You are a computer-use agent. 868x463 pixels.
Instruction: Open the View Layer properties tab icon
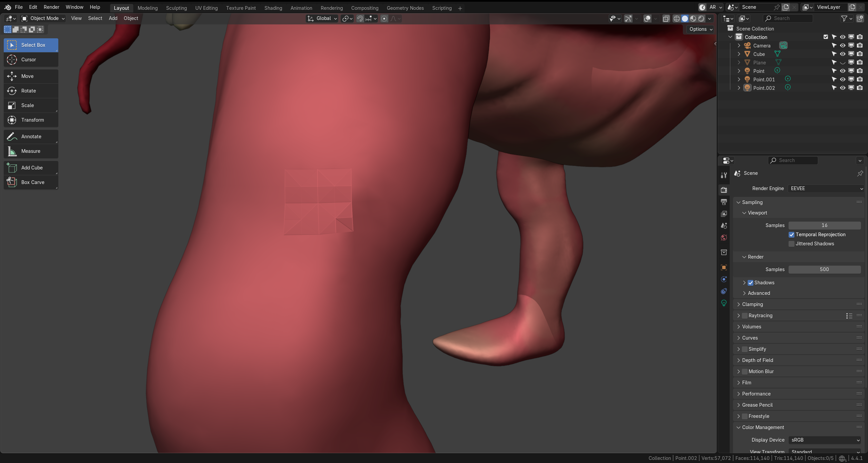[724, 214]
